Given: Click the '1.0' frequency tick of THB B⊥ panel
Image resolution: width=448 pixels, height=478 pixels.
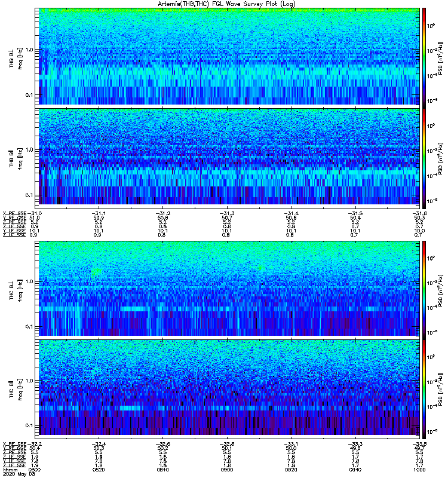Looking at the screenshot, I should 29,50.
